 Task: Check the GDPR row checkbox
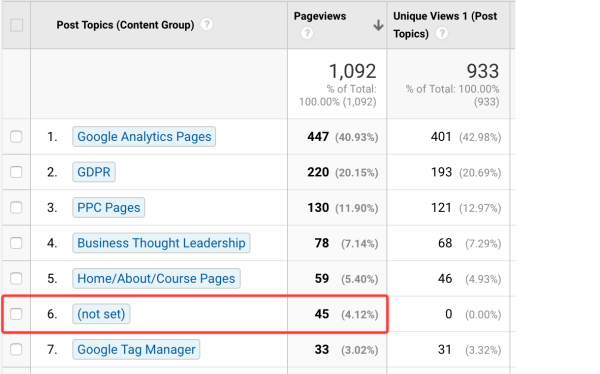[x=16, y=172]
